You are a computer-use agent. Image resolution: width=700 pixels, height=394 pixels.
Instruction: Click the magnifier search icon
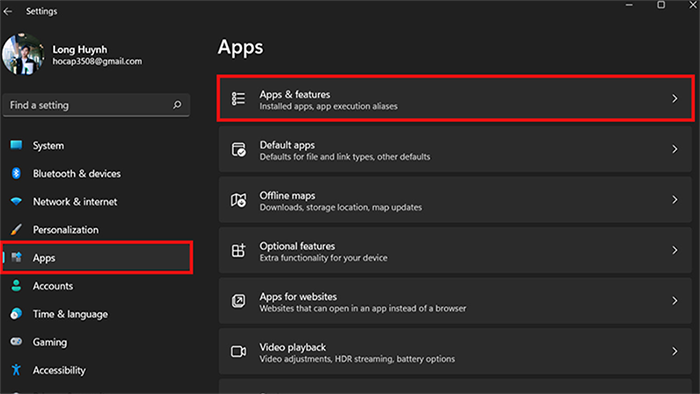(177, 105)
